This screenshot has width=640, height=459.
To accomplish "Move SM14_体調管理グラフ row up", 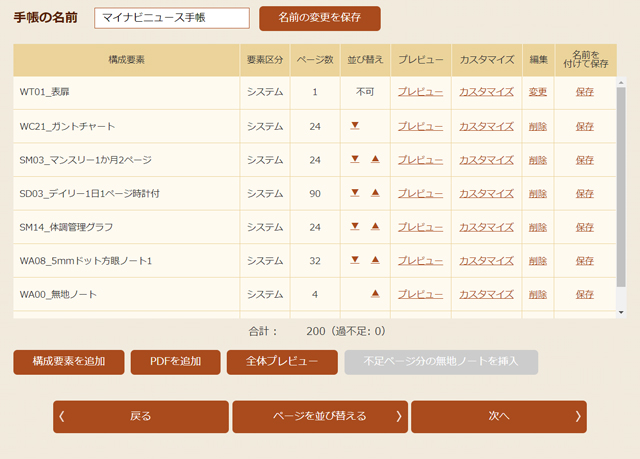I will (375, 226).
